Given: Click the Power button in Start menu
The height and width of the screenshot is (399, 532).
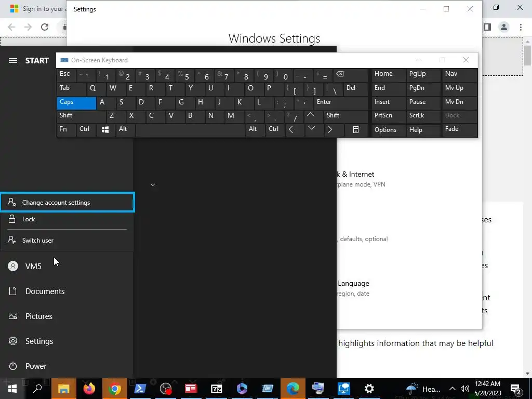Looking at the screenshot, I should tap(66, 366).
